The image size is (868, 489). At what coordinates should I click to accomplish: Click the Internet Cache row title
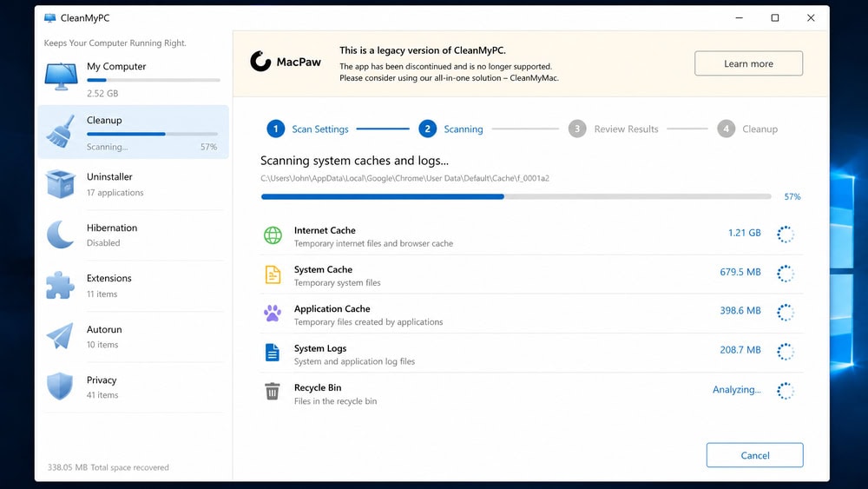pos(325,230)
